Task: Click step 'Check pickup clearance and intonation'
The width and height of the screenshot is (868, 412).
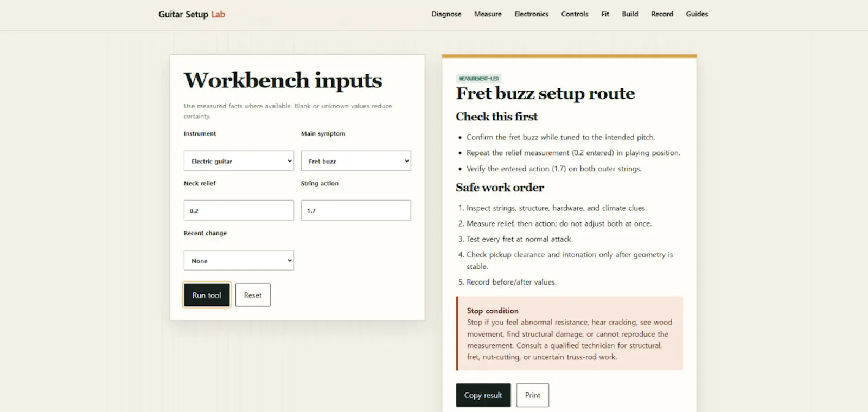Action: pyautogui.click(x=570, y=260)
